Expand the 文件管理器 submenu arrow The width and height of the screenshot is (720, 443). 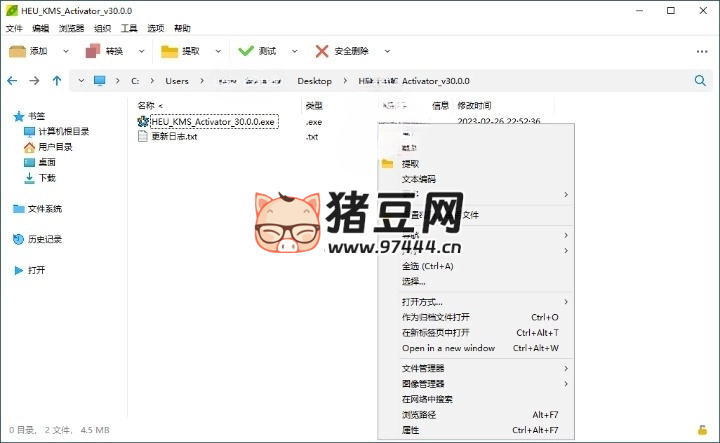click(566, 368)
